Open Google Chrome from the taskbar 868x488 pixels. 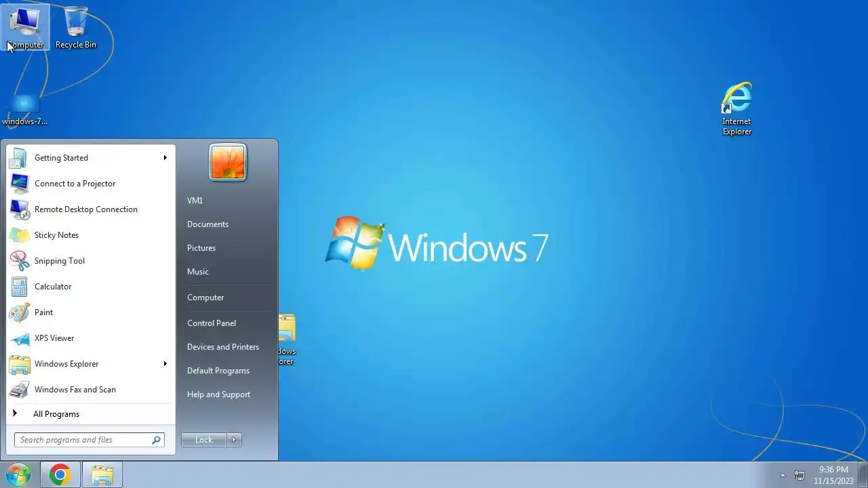60,475
